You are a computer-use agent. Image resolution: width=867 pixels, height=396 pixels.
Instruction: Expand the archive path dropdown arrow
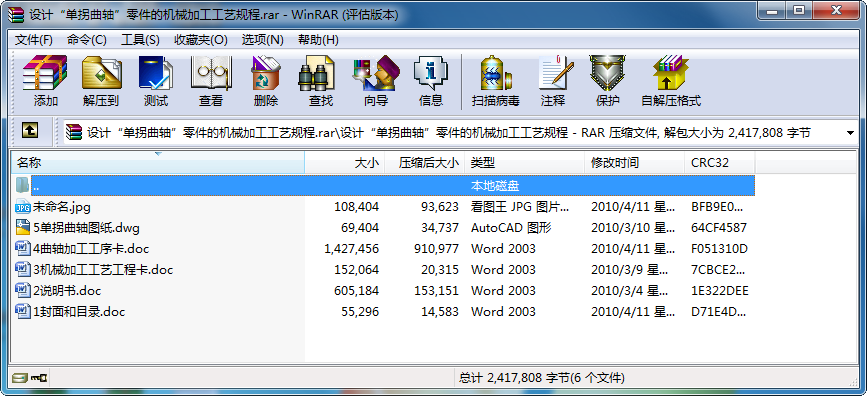tap(850, 133)
